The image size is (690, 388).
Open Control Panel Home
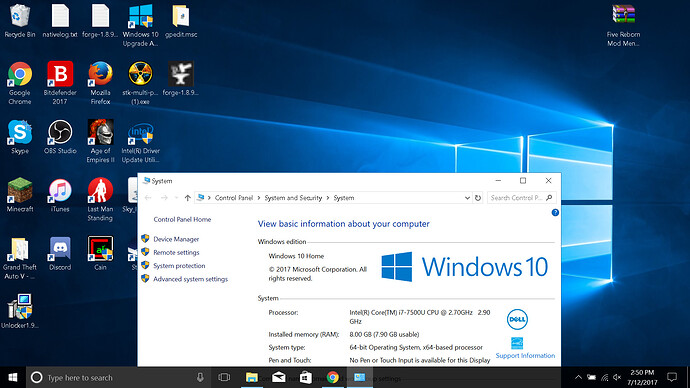tap(182, 219)
